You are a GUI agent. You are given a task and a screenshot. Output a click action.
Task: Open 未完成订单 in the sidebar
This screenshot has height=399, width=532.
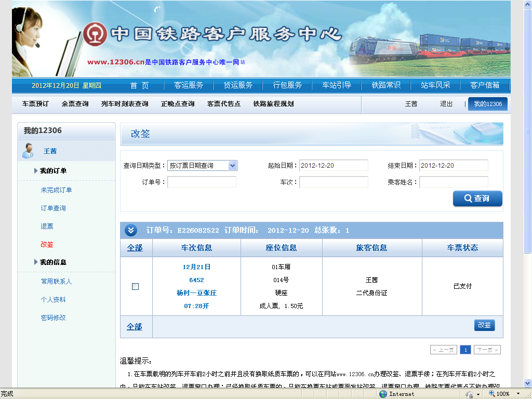56,190
